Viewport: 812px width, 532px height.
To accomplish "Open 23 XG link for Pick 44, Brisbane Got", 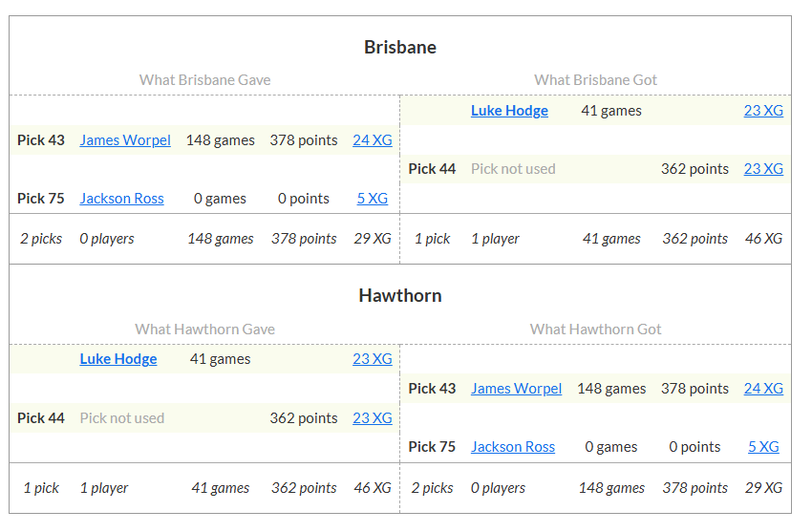I will coord(763,169).
